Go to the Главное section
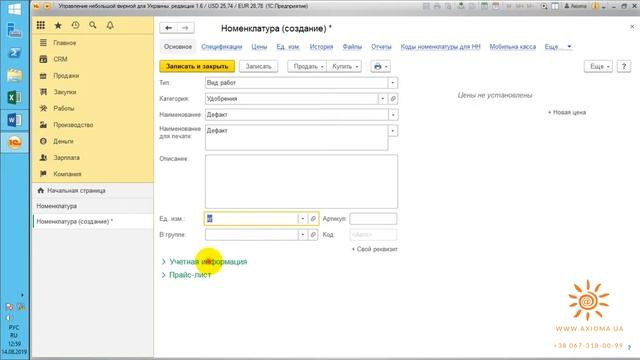This screenshot has height=360, width=640. (x=64, y=43)
